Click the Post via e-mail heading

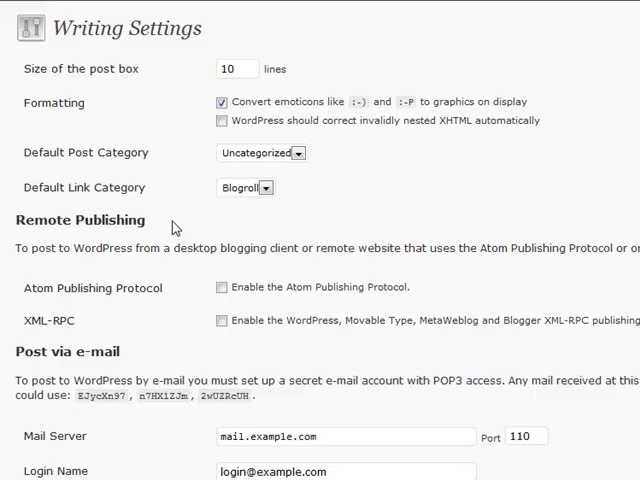pos(68,352)
